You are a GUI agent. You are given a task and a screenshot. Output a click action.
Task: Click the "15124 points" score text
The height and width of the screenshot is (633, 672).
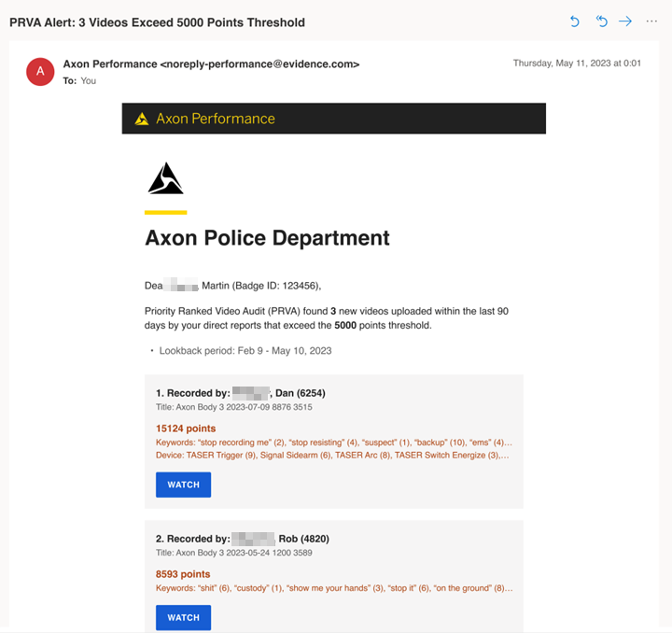[186, 429]
